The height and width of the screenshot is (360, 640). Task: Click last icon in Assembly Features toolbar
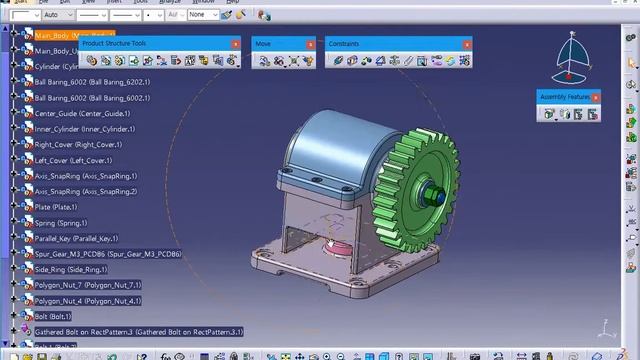pyautogui.click(x=593, y=114)
